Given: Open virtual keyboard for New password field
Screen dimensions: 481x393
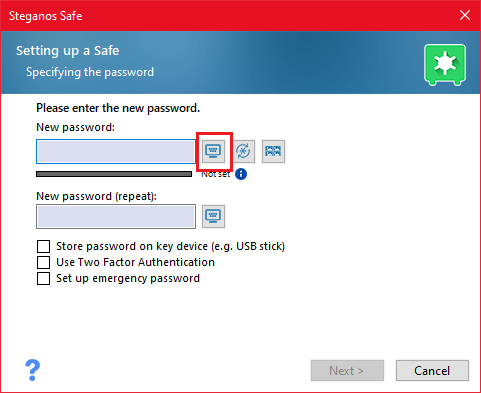Looking at the screenshot, I should click(213, 151).
